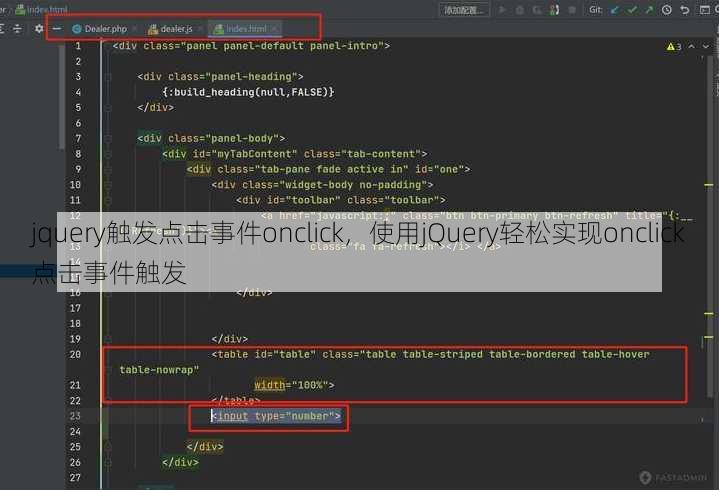Viewport: 719px width, 490px height.
Task: Click Git update project blue arrow
Action: click(614, 10)
